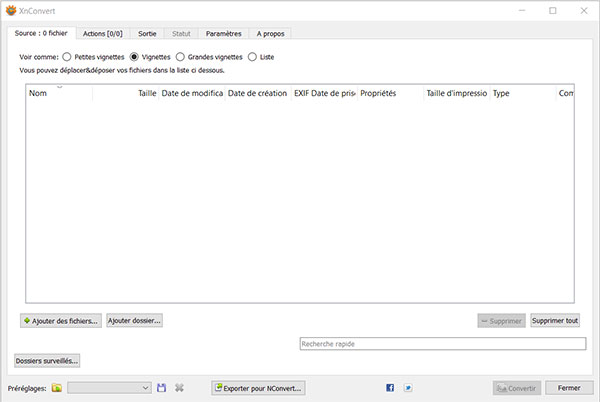Sort by the Nom column header
The width and height of the screenshot is (600, 402).
(59, 93)
